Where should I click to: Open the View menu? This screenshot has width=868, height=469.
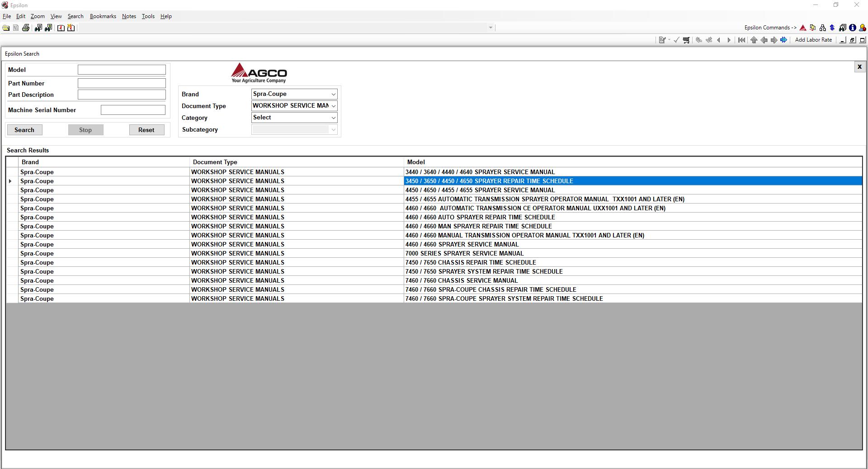(56, 16)
